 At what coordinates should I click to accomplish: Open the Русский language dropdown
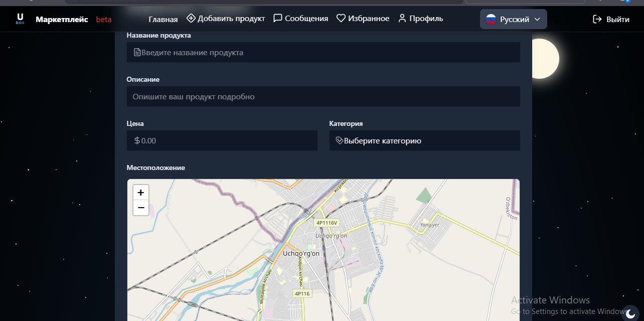point(514,19)
